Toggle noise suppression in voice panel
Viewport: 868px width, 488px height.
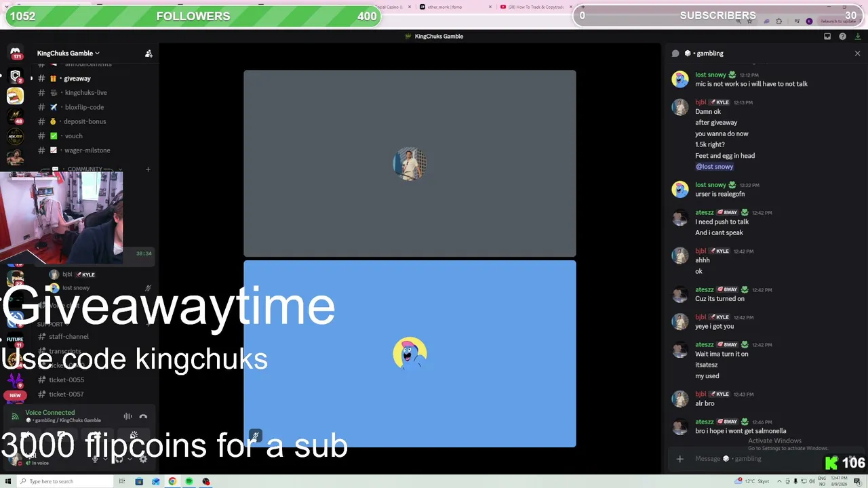tap(127, 416)
